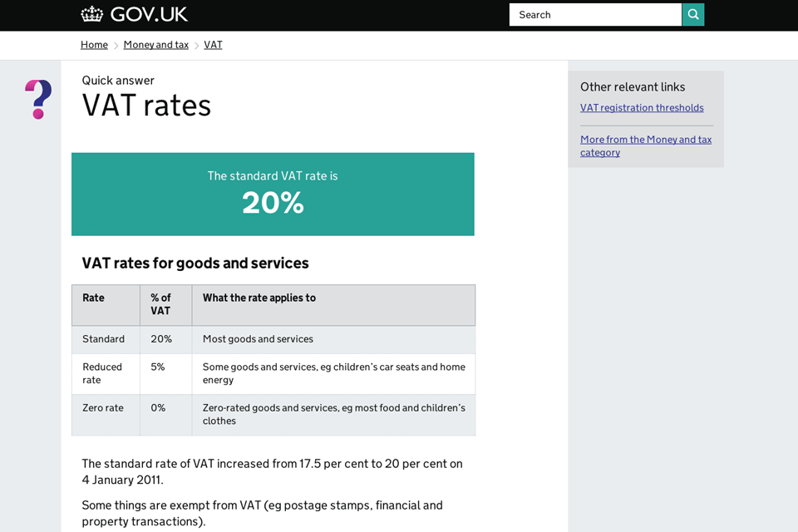Select the green standard VAT rate banner
The image size is (798, 532).
[x=273, y=194]
